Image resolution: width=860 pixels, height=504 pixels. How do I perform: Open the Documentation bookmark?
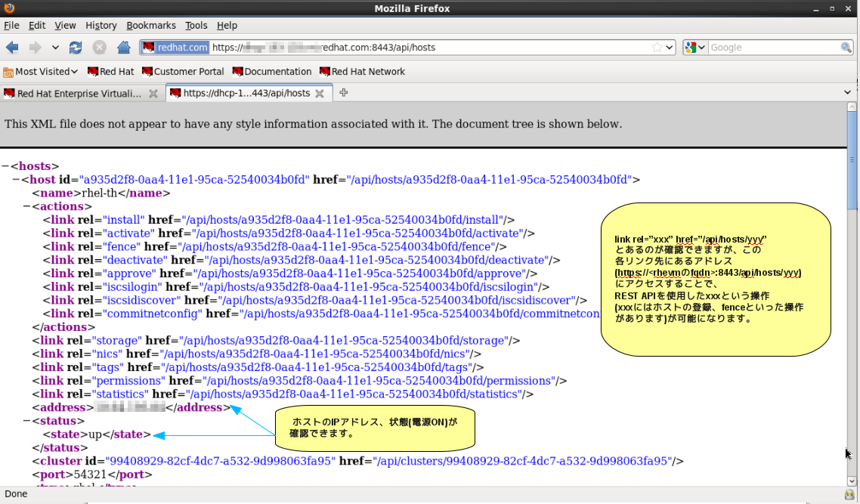click(272, 72)
